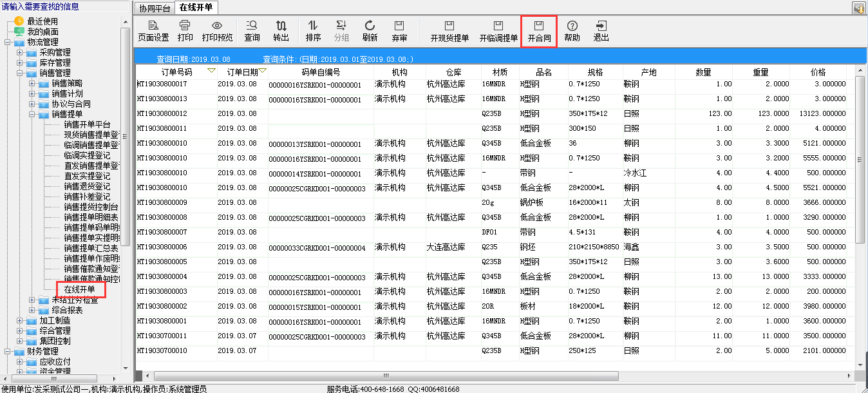Click the 退出 exit icon
This screenshot has height=393, width=868.
click(x=601, y=31)
